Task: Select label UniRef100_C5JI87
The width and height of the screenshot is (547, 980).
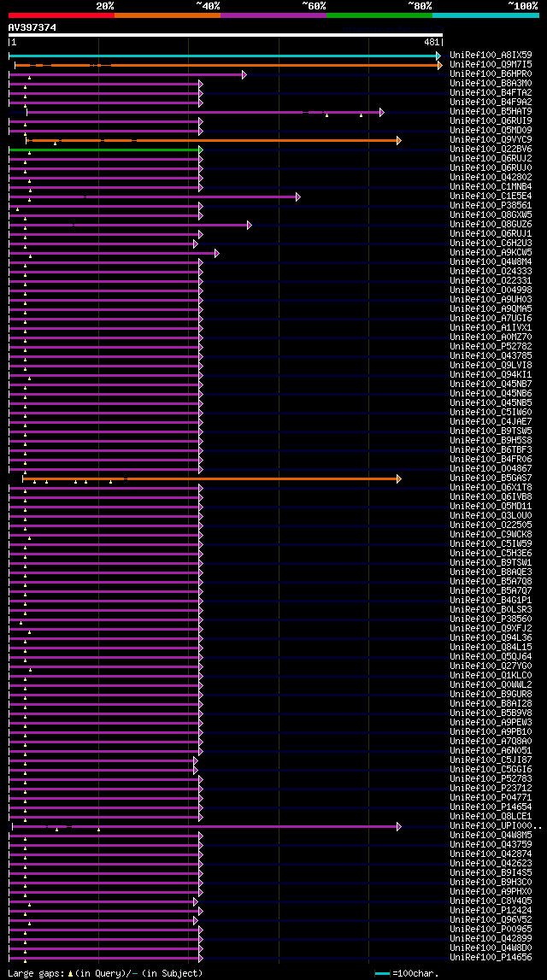Action: pyautogui.click(x=491, y=760)
